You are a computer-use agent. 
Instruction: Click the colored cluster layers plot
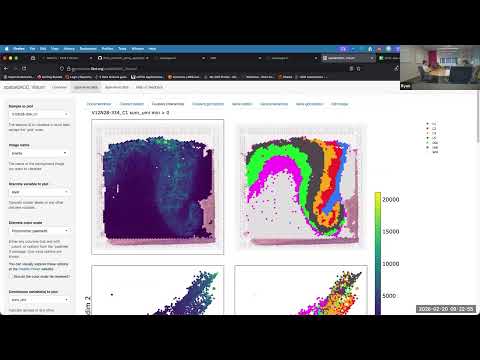[x=301, y=187]
